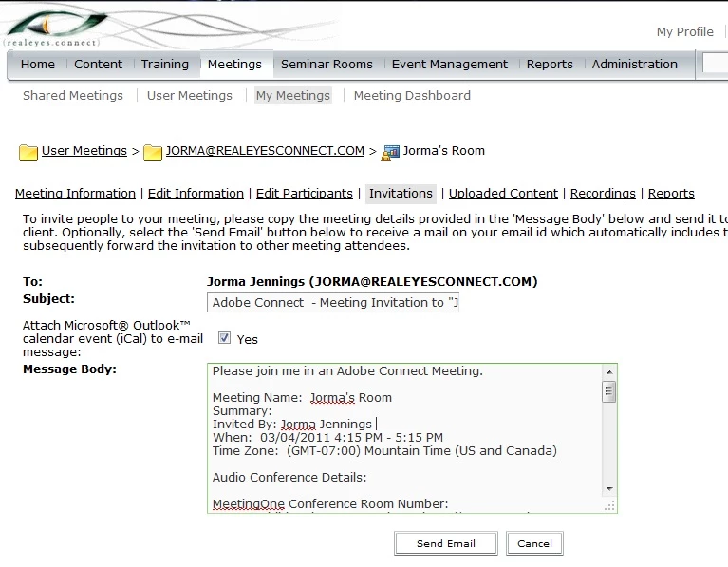The height and width of the screenshot is (567, 728).
Task: Open Uploaded Content link
Action: pyautogui.click(x=503, y=194)
